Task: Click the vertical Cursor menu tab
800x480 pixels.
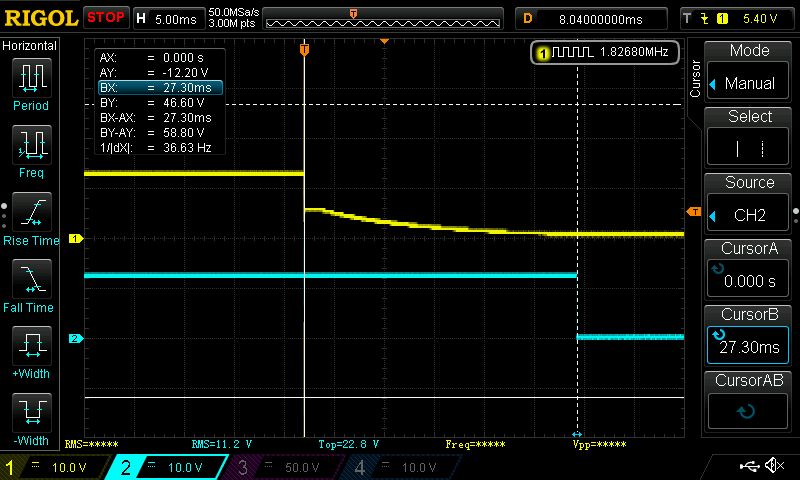Action: (695, 79)
